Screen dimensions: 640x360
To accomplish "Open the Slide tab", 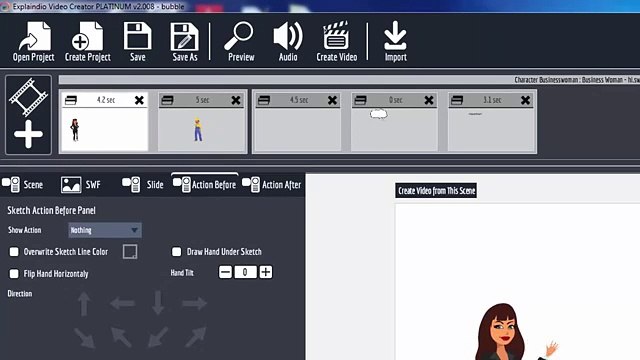I will point(142,184).
